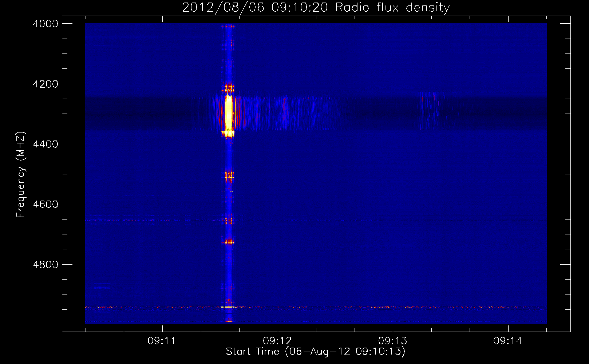Screen dimensions: 589x364
Task: Click the 09:14 time tick label
Action: click(508, 341)
